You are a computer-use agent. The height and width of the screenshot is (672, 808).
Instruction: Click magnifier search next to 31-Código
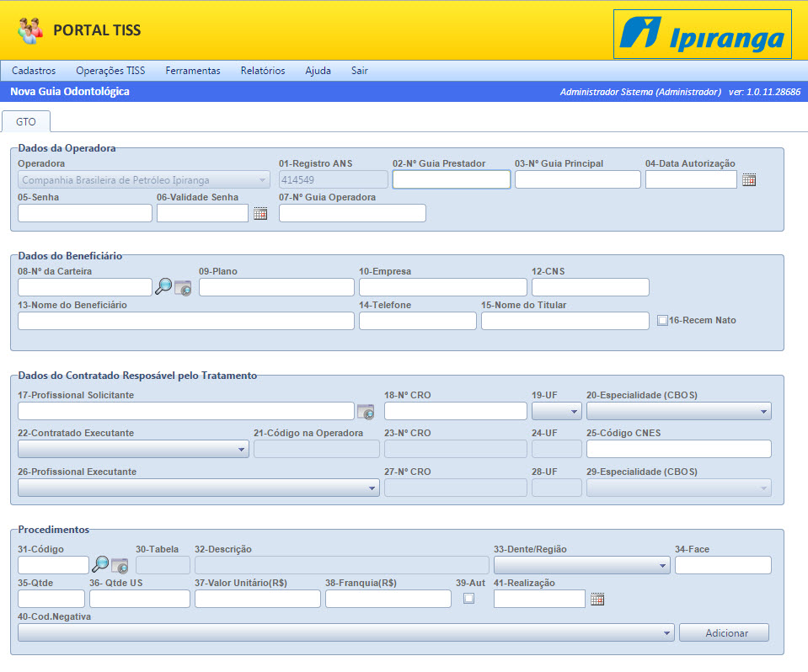[x=100, y=564]
